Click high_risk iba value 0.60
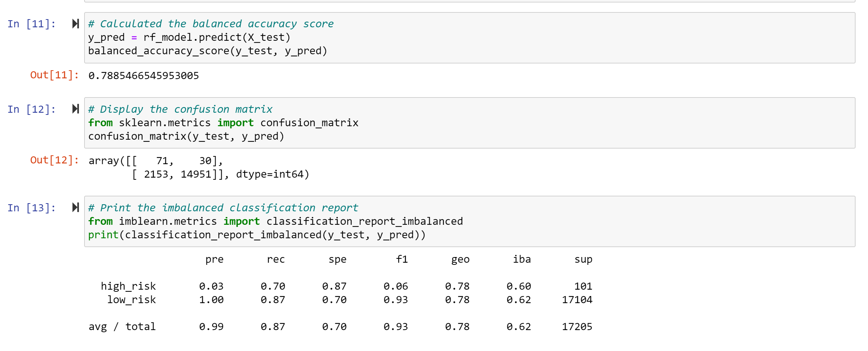 click(x=519, y=286)
